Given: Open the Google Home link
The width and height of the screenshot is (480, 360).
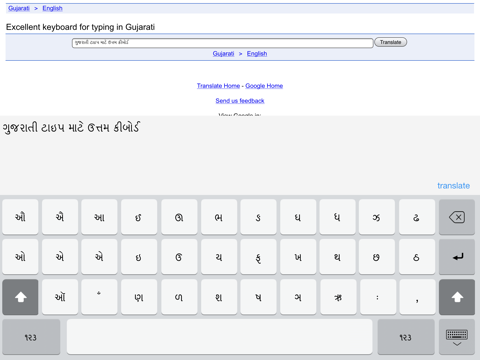Looking at the screenshot, I should click(x=264, y=86).
